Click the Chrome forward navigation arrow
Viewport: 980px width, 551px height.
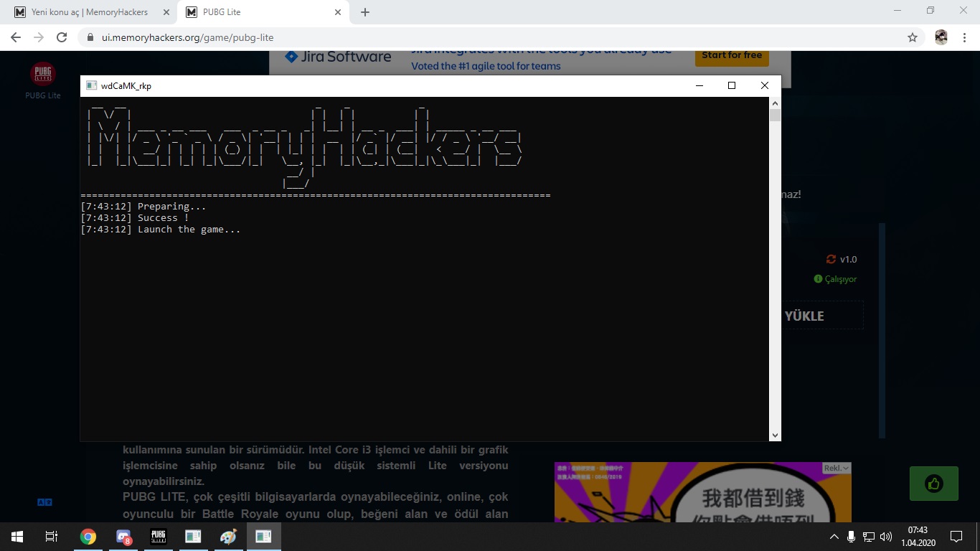[39, 37]
